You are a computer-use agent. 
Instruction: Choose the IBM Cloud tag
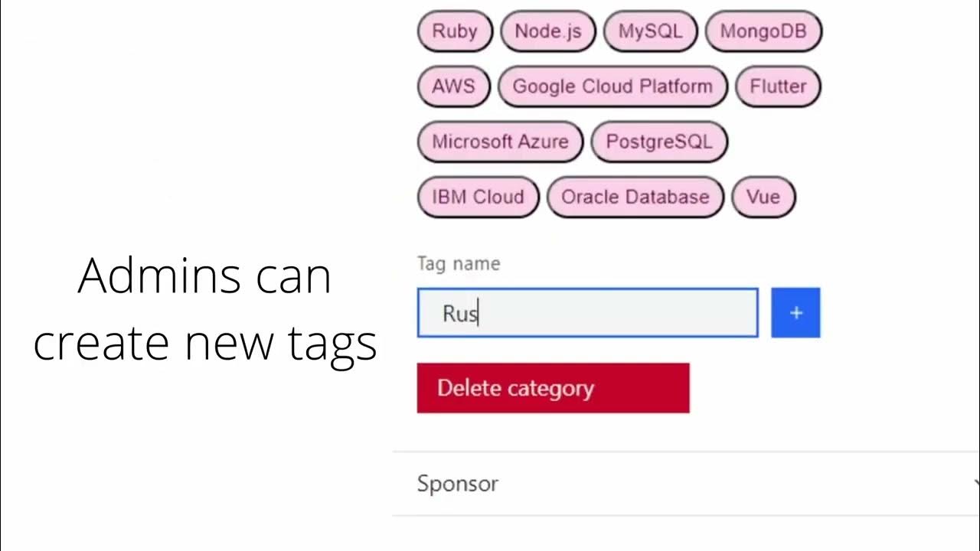pos(478,197)
